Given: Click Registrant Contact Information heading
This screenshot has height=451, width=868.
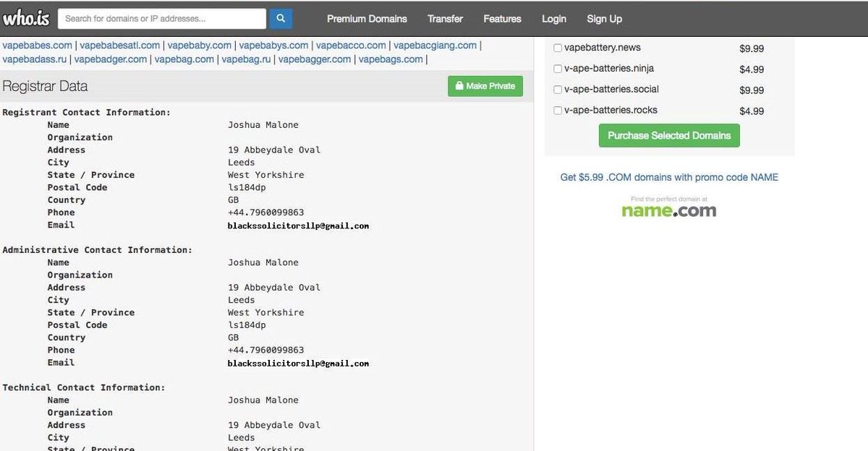Looking at the screenshot, I should pos(87,113).
